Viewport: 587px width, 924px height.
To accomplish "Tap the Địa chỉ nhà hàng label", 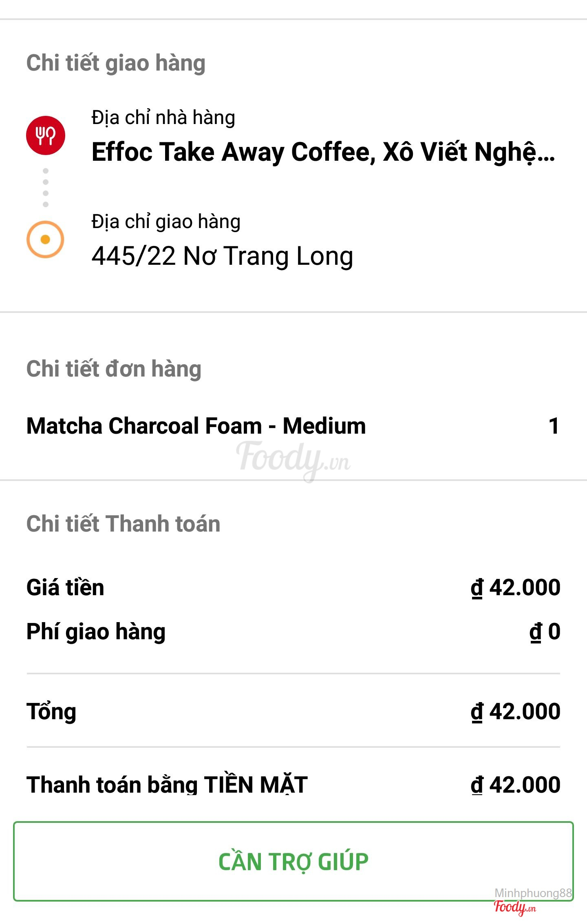I will tap(163, 117).
